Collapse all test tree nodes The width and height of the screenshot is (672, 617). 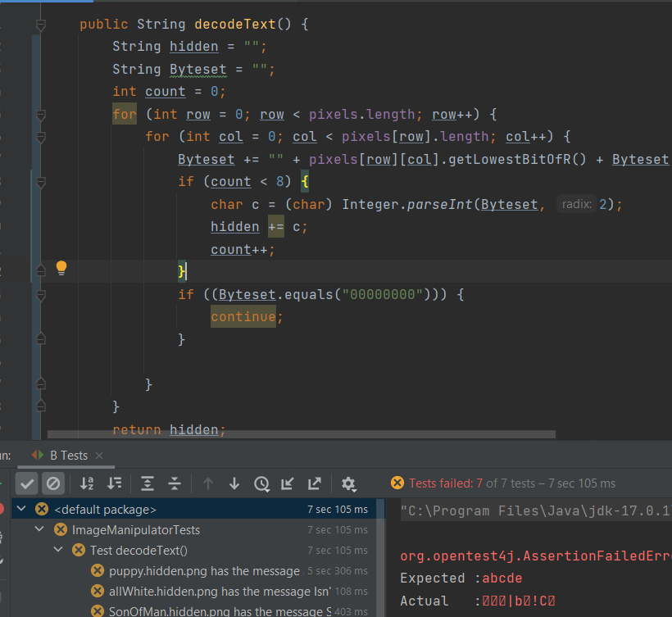(x=175, y=483)
